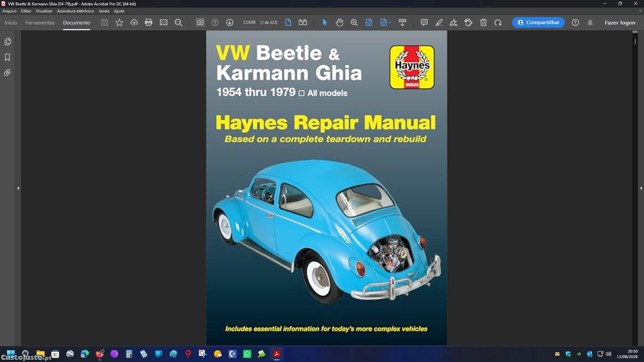This screenshot has width=644, height=362.
Task: Open the find text magnifier tool
Action: click(179, 22)
